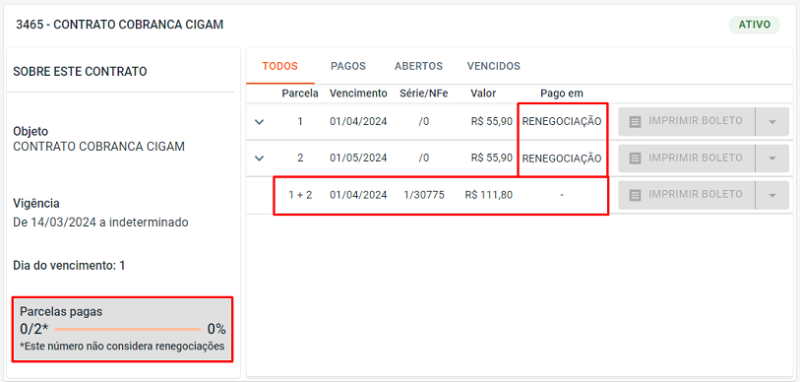
Task: Select due date 01/05/2024
Action: (358, 158)
